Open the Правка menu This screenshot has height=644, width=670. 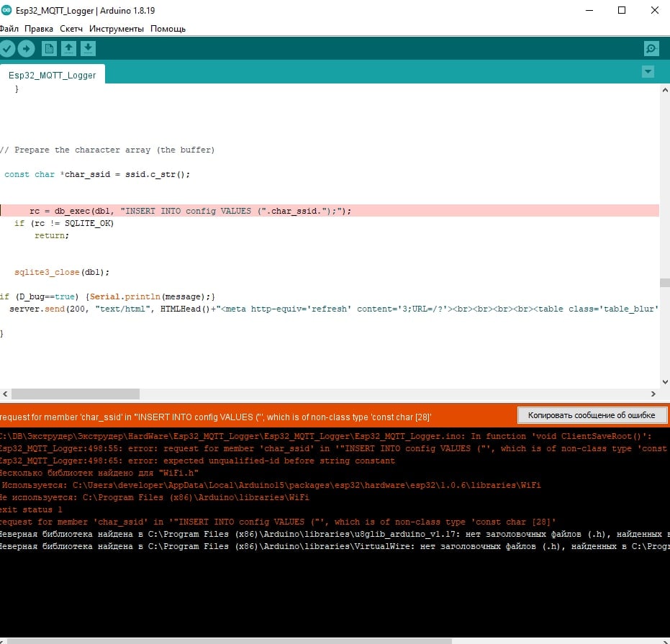(39, 29)
